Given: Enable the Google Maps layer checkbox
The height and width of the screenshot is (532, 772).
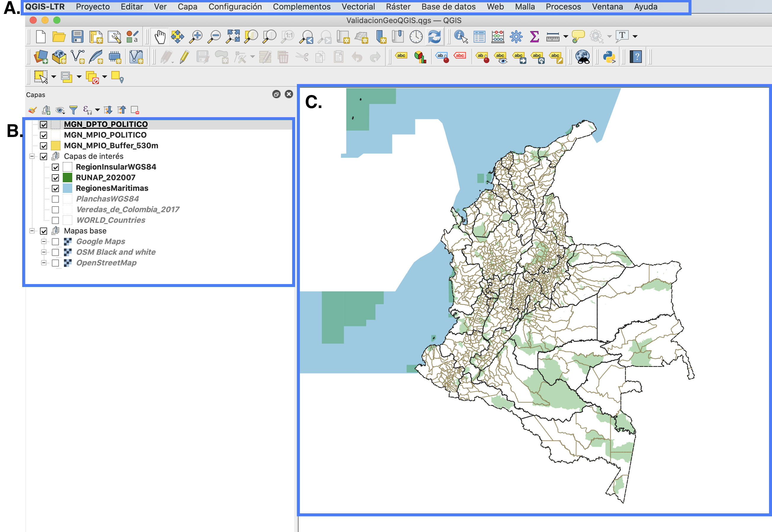Looking at the screenshot, I should (x=55, y=242).
